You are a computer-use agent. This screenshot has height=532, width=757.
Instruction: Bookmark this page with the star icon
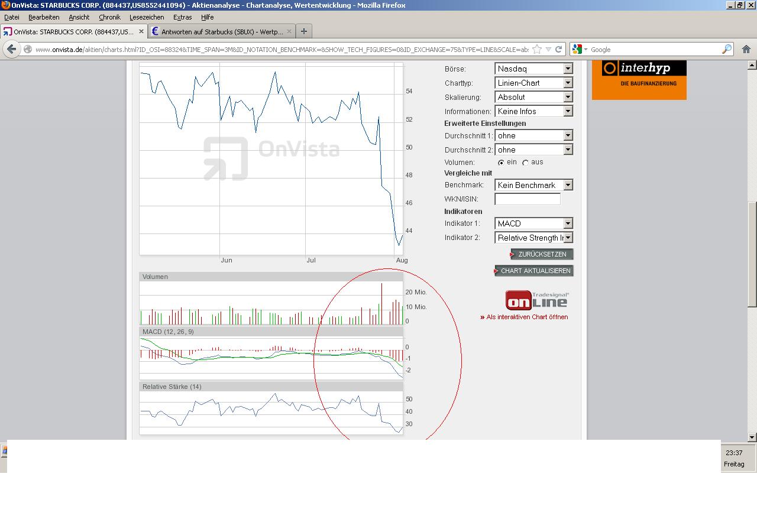tap(537, 50)
